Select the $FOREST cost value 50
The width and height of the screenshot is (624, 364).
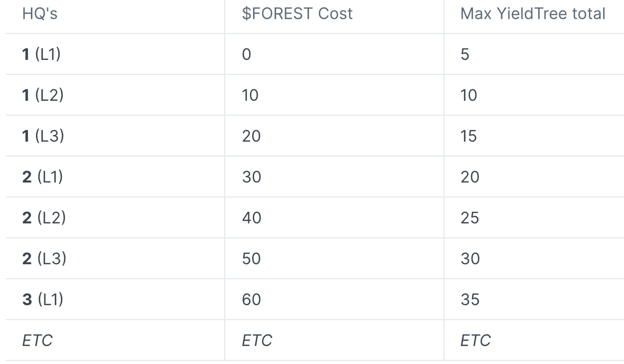(x=252, y=259)
